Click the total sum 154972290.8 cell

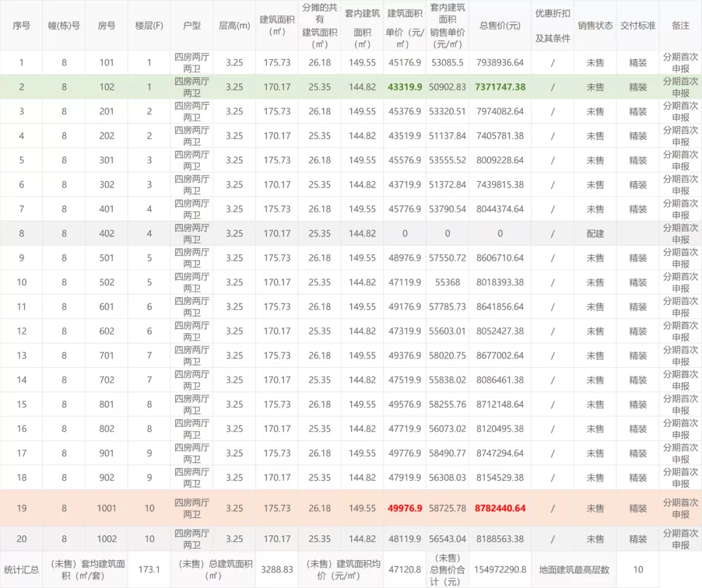tap(500, 570)
